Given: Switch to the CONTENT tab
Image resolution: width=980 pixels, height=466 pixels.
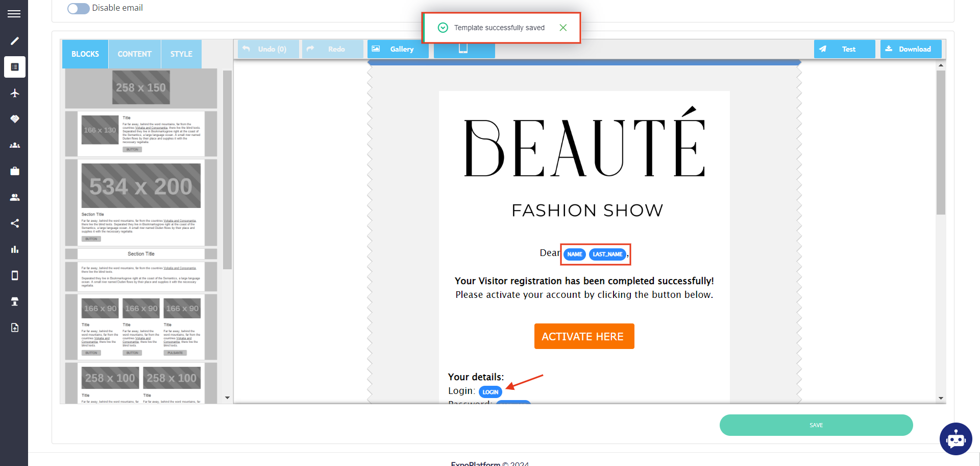Looking at the screenshot, I should pos(135,54).
